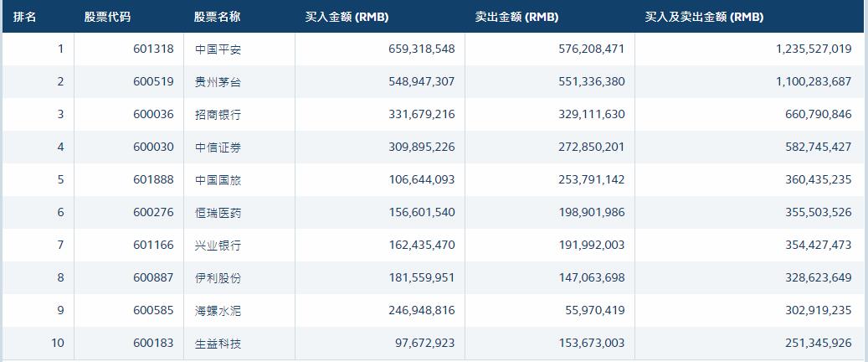Click buy amount 659,318,548

(x=415, y=49)
